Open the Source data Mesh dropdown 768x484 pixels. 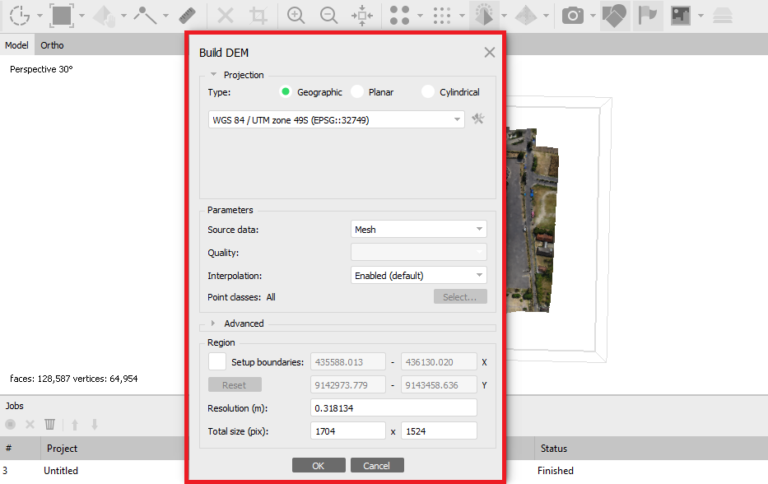(419, 229)
